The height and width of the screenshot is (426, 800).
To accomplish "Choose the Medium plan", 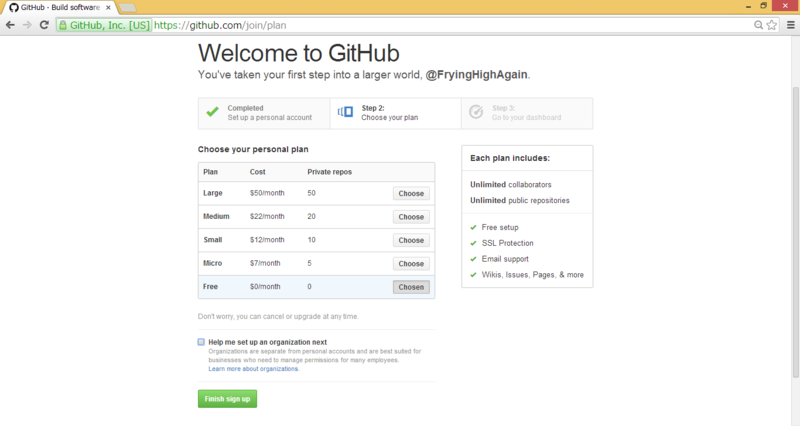I will (x=411, y=217).
